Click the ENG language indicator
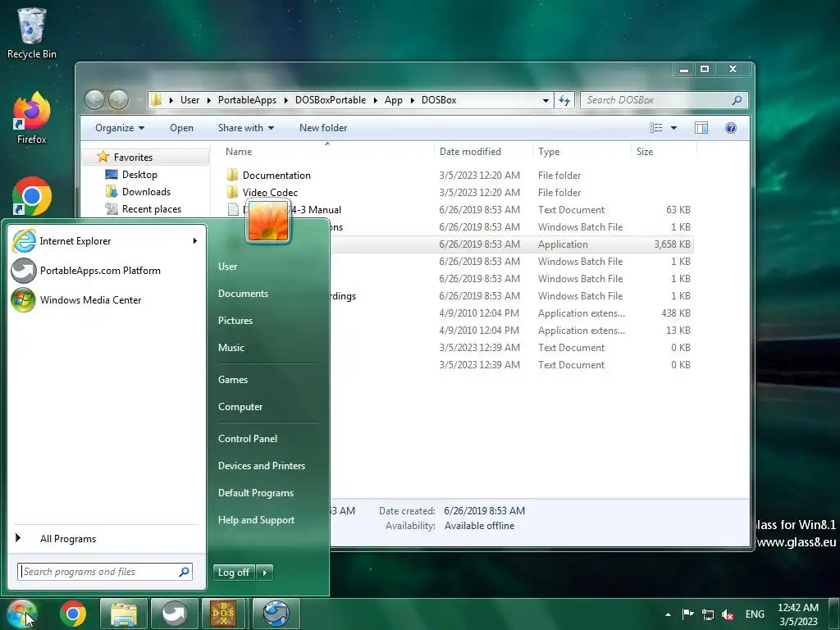 tap(755, 614)
